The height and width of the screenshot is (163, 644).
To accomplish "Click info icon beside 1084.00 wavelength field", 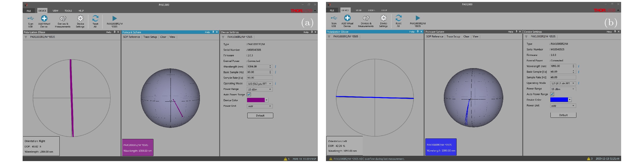I will (x=275, y=67).
